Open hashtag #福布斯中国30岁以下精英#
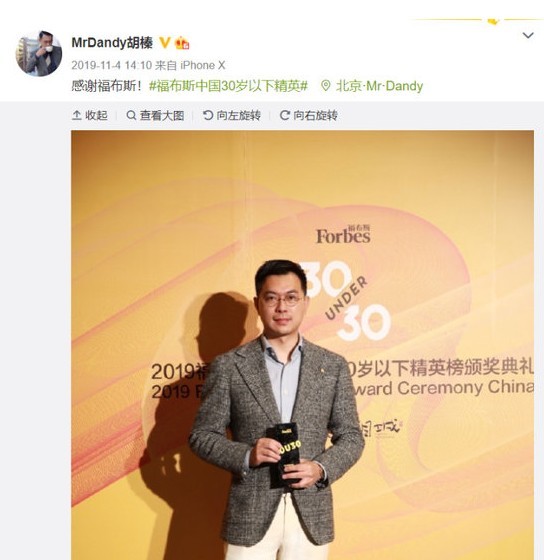The width and height of the screenshot is (544, 560). click(228, 86)
